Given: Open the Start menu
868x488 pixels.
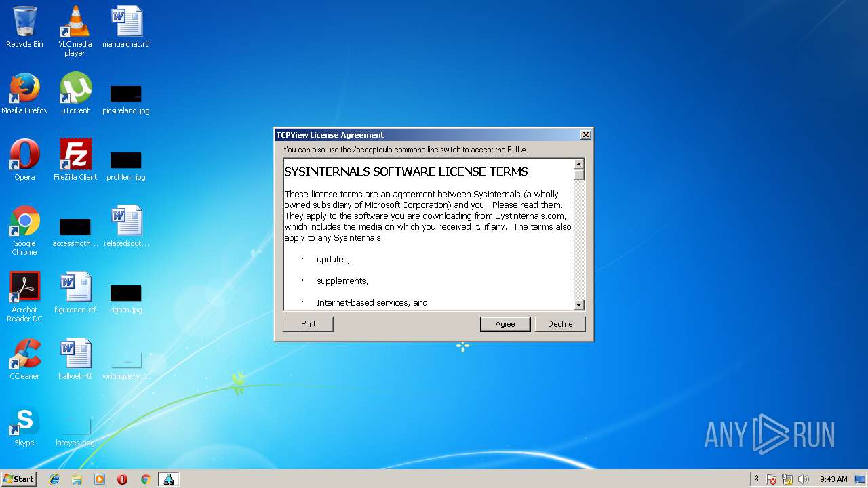Looking at the screenshot, I should point(18,479).
